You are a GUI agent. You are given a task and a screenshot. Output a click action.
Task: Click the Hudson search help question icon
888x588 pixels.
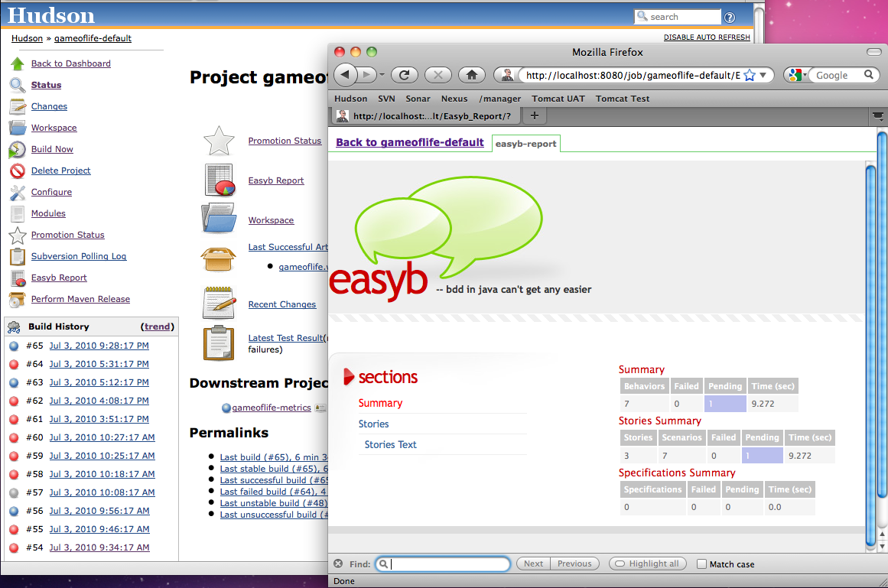click(730, 18)
